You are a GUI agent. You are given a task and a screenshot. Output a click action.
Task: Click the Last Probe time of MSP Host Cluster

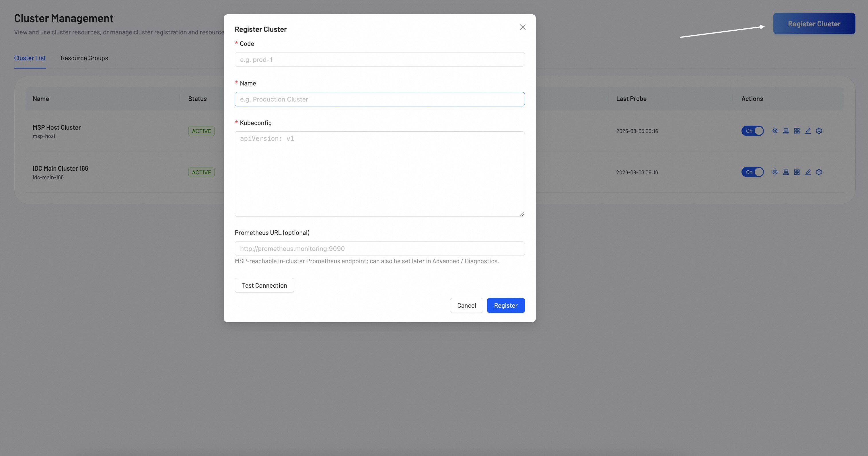(637, 131)
